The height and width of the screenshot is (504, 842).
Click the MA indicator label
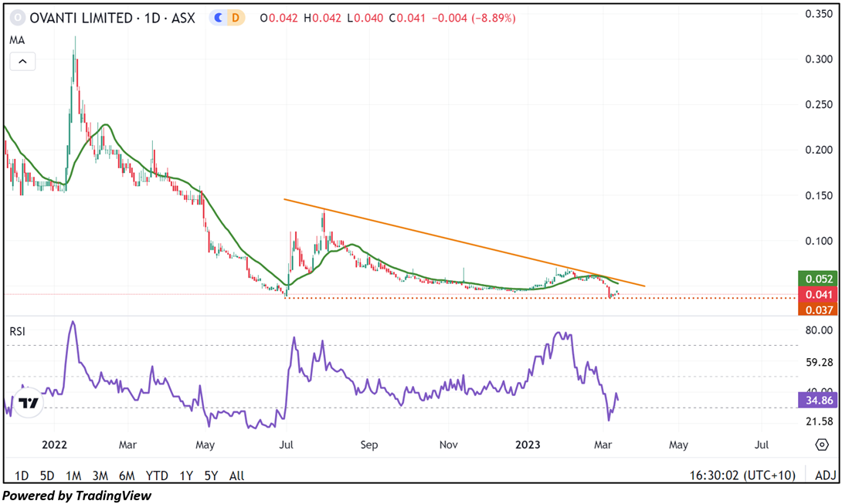pos(17,40)
